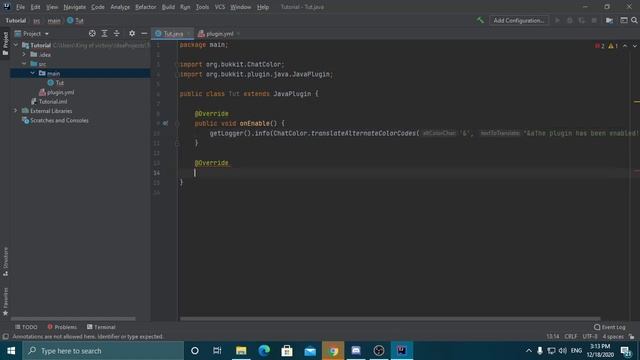640x360 pixels.
Task: Click line separator CRLF in status bar
Action: point(571,336)
